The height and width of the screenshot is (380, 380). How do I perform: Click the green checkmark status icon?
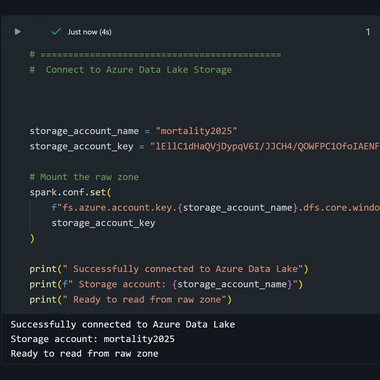point(56,32)
